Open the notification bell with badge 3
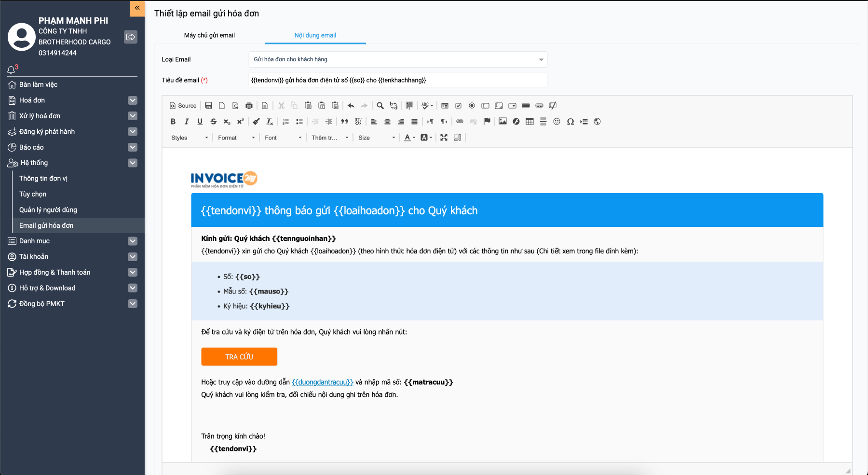Viewport: 868px width, 475px height. pos(12,70)
